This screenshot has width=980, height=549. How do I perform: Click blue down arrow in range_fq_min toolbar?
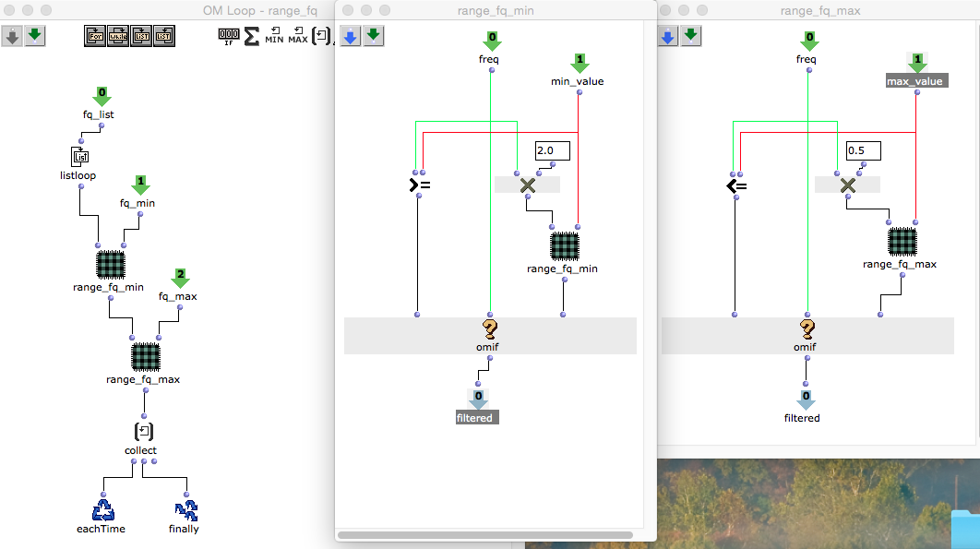pyautogui.click(x=351, y=36)
